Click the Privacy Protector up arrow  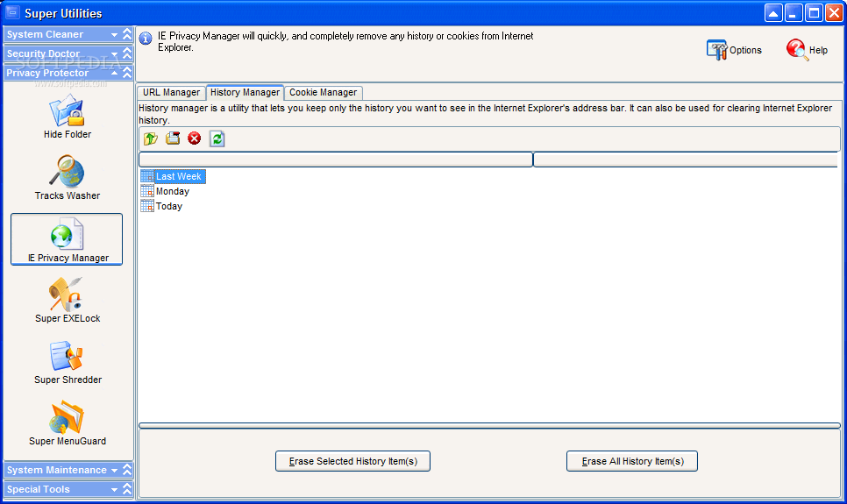pos(115,73)
